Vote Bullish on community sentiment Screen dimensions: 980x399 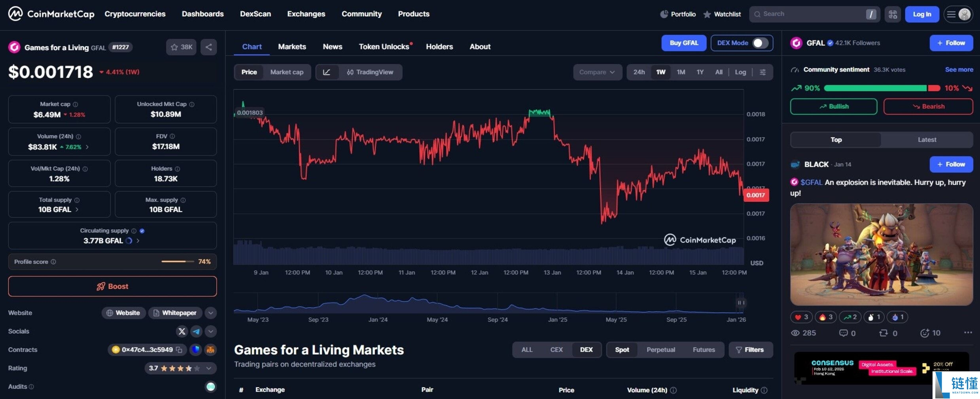pyautogui.click(x=833, y=107)
